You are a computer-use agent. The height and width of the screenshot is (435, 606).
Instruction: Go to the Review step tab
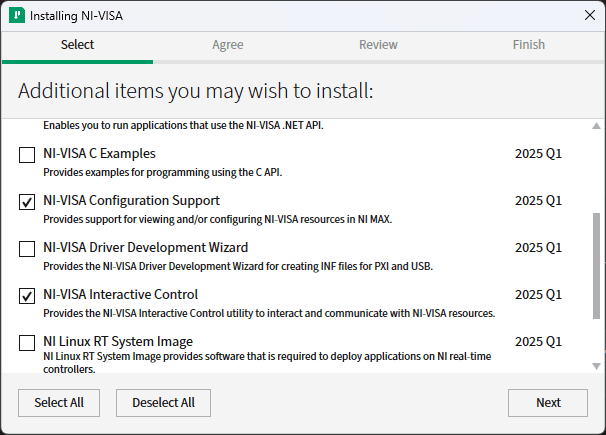pos(378,45)
